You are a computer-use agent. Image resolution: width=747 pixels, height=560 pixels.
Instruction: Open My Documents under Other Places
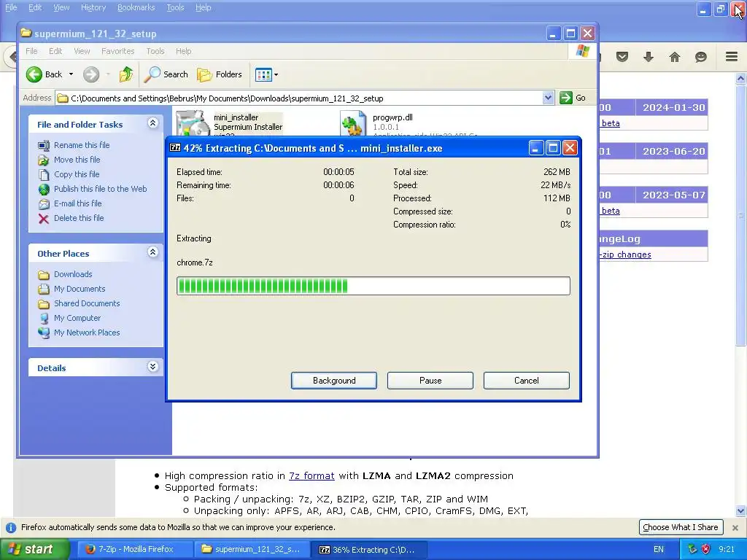[80, 289]
